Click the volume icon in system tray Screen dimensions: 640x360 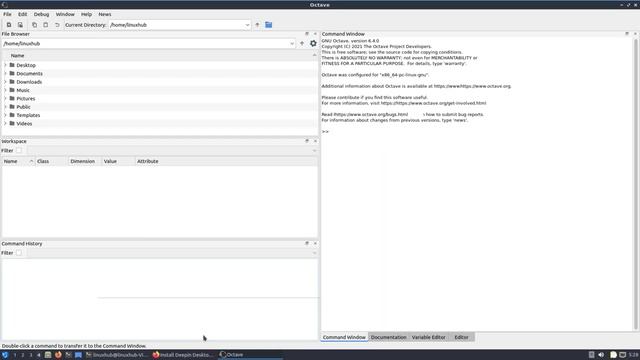[x=601, y=355]
